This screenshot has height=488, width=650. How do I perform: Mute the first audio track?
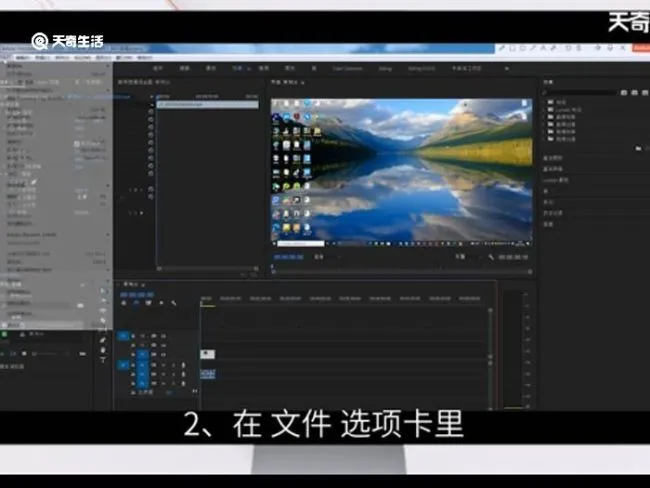[164, 365]
